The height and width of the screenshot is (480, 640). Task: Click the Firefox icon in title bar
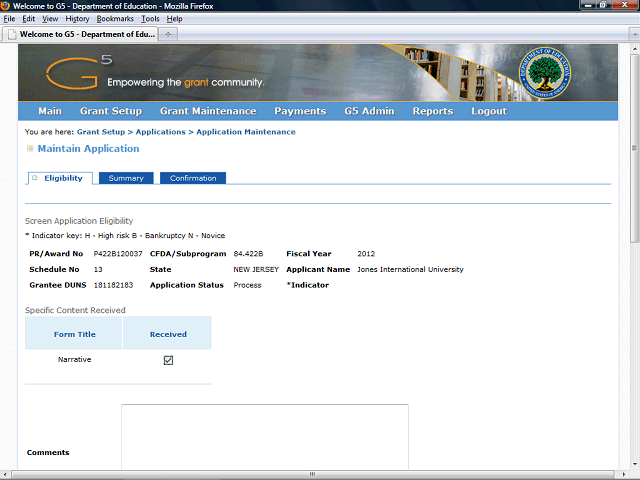pos(5,6)
